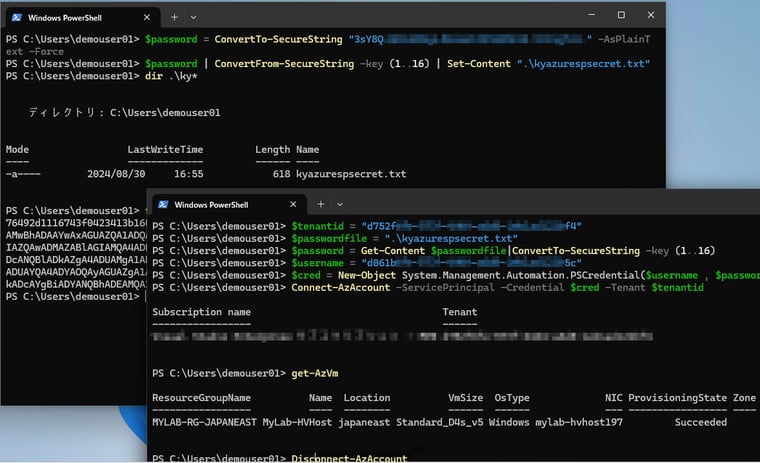Click the $passwordfile variable assignment
Screen dimensions: 760x463
(329, 239)
